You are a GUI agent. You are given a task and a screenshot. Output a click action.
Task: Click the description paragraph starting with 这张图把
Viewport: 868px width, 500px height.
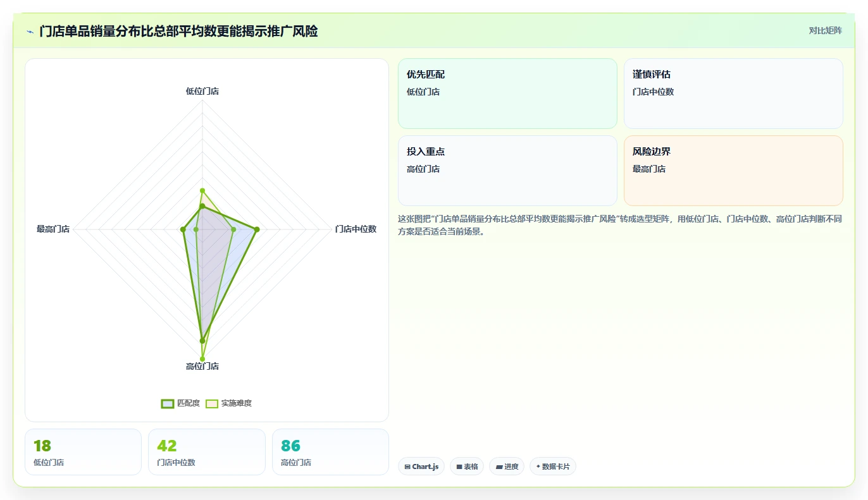click(620, 225)
